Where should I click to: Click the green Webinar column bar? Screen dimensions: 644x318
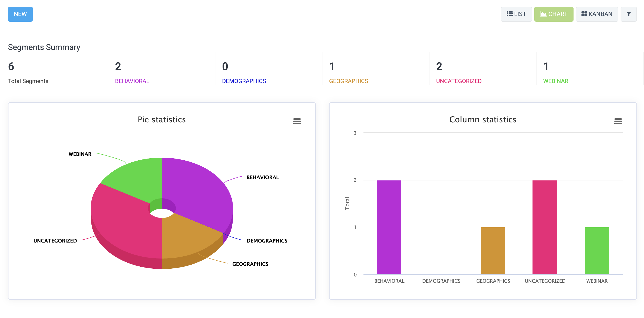tap(597, 250)
